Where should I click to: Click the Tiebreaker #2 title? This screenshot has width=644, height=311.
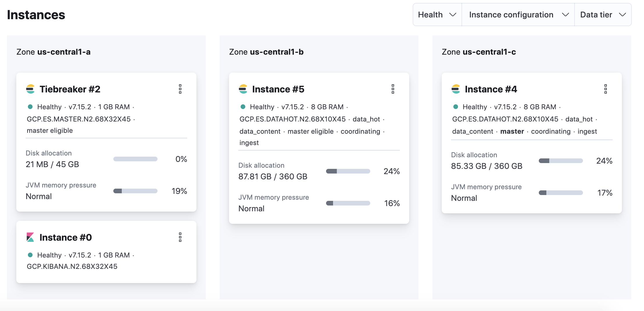pyautogui.click(x=70, y=89)
